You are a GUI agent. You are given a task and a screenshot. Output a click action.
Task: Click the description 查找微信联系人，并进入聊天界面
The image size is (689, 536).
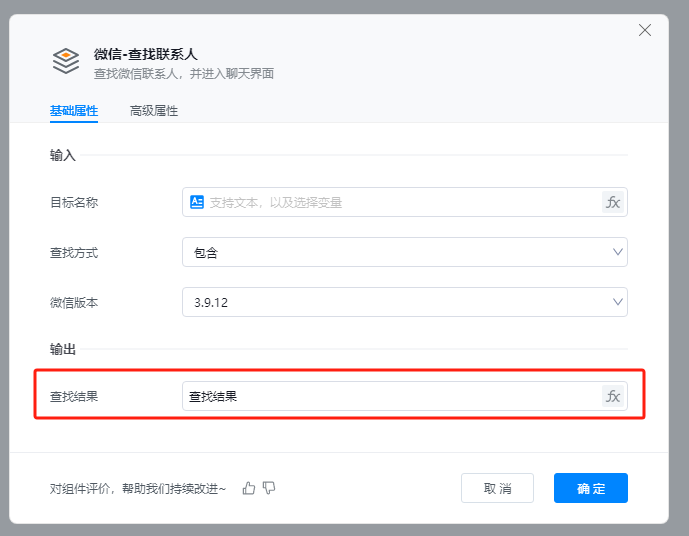point(184,74)
